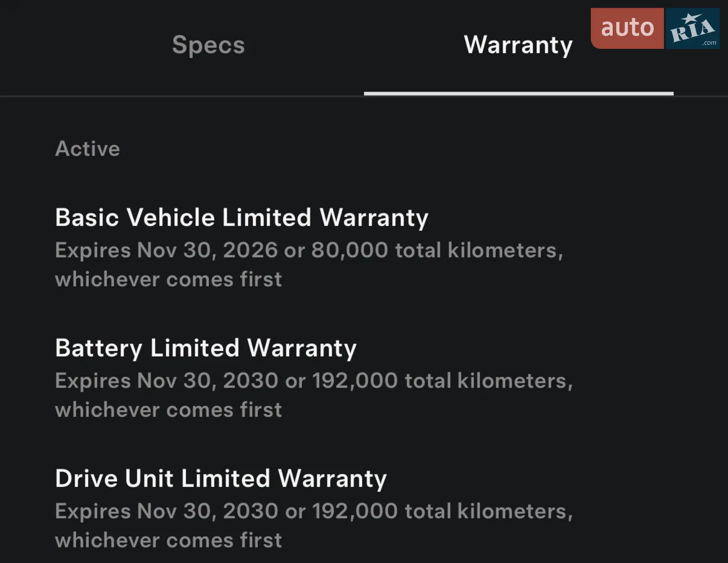
Task: Click 192,000 kilometers under Drive Unit Warranty
Action: pyautogui.click(x=442, y=511)
